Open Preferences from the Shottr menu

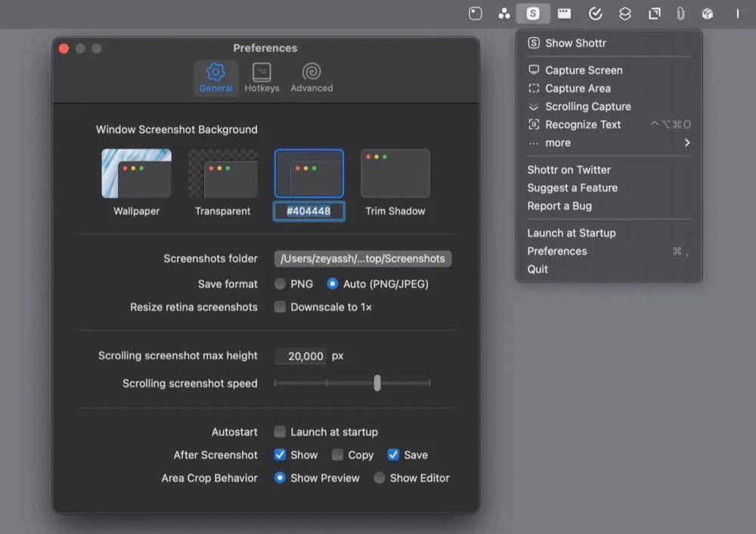609,251
